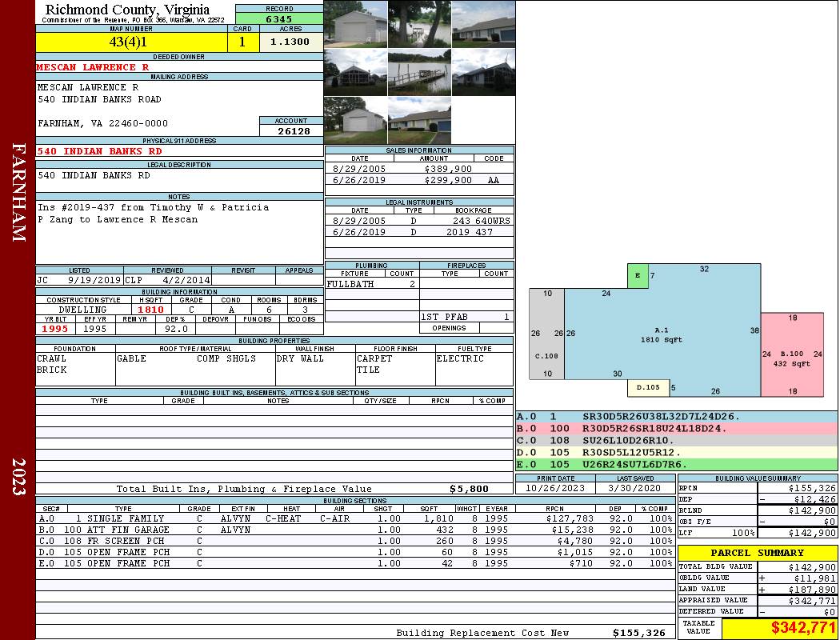
Task: Click the 6/26/2019 sales information row
Action: coord(419,180)
